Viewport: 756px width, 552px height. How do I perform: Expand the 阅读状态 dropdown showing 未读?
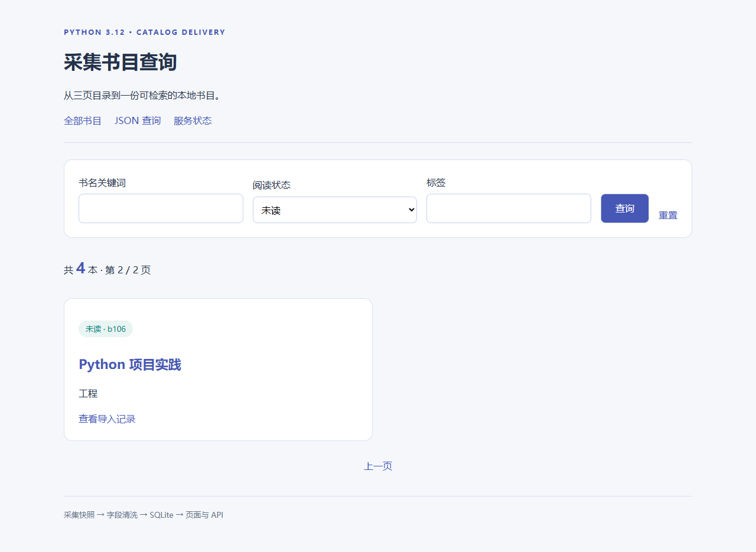(335, 210)
